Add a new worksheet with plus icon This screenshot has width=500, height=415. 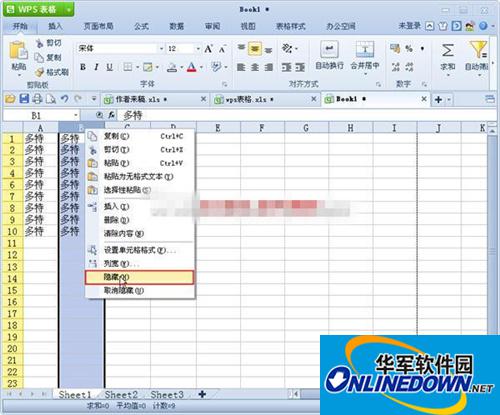tap(202, 395)
